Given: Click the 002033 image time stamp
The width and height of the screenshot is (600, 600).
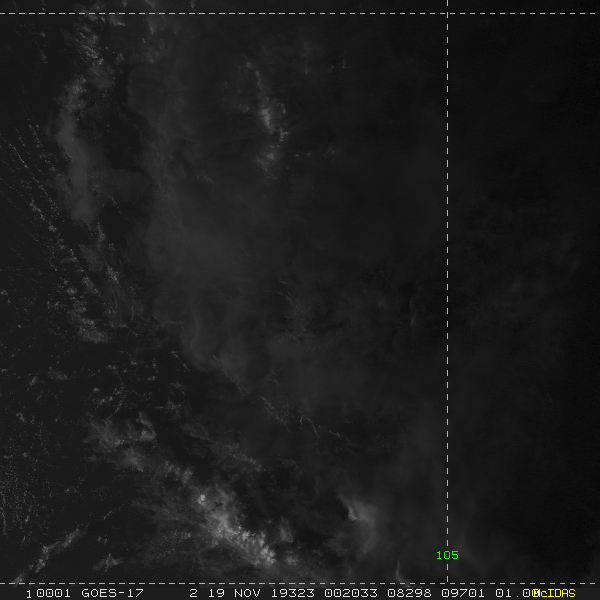Looking at the screenshot, I should click(x=351, y=593).
